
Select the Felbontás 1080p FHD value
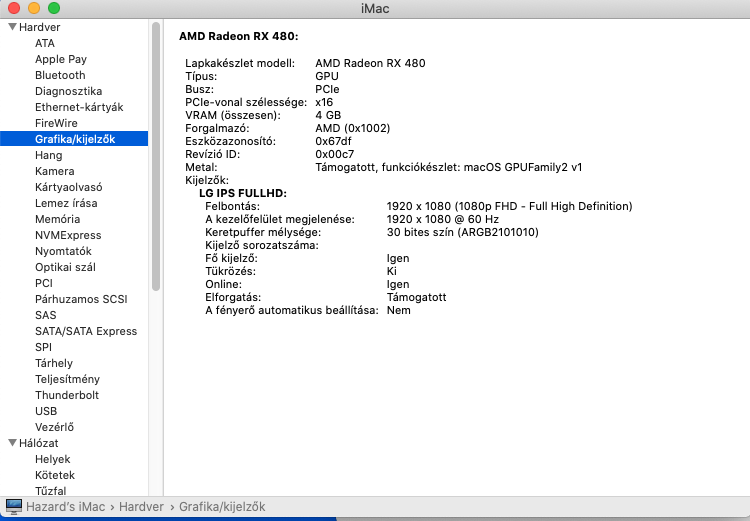click(509, 206)
